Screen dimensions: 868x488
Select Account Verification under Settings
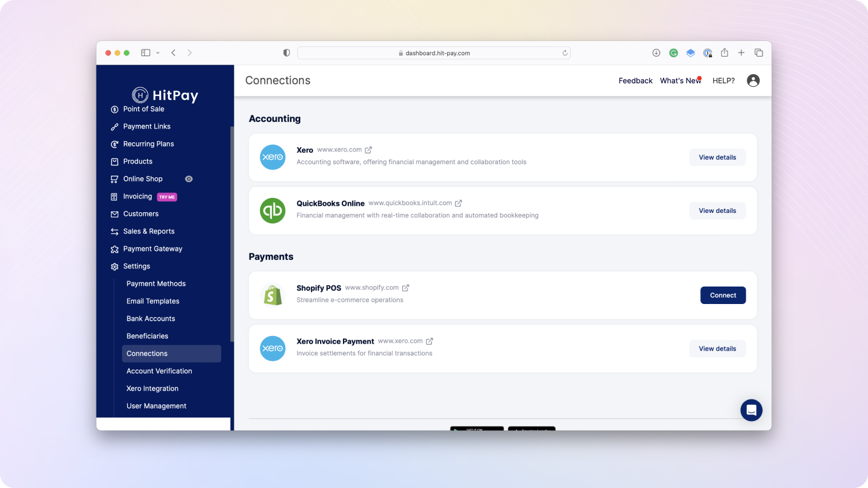tap(159, 372)
